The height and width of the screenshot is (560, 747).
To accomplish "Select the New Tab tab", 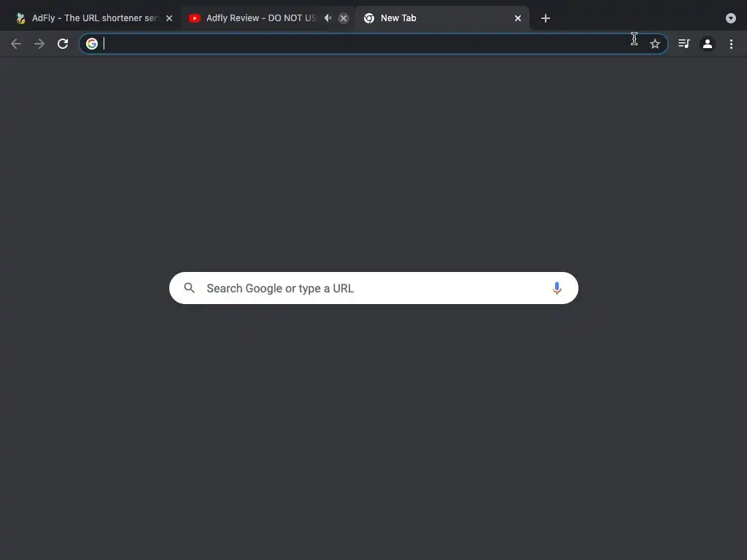I will [x=442, y=18].
